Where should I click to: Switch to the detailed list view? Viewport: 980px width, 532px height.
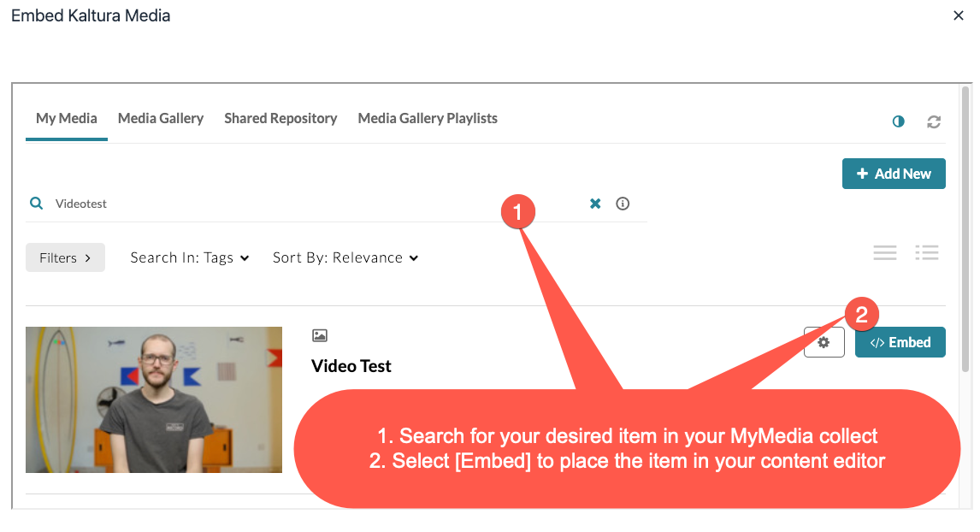(x=927, y=252)
